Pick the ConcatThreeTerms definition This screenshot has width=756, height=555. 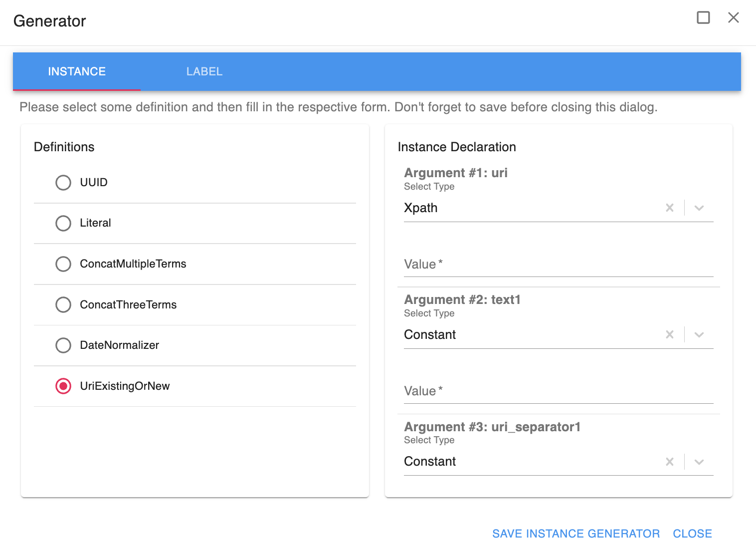point(63,304)
